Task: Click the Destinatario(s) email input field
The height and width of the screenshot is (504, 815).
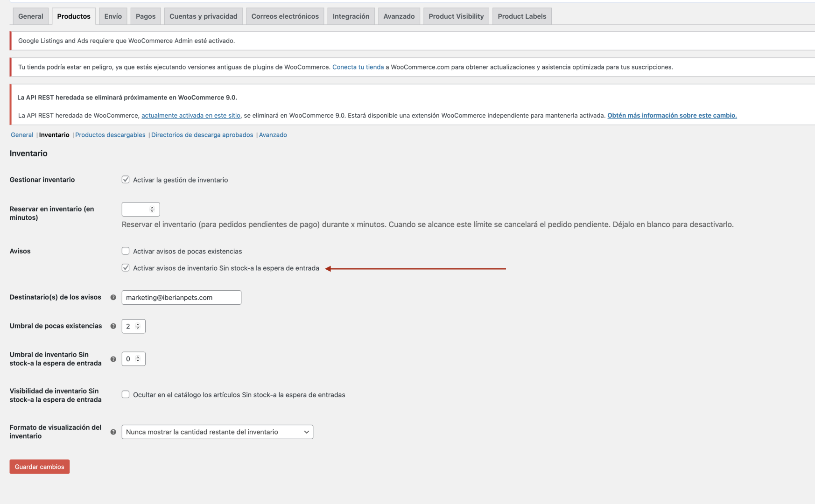Action: (182, 298)
